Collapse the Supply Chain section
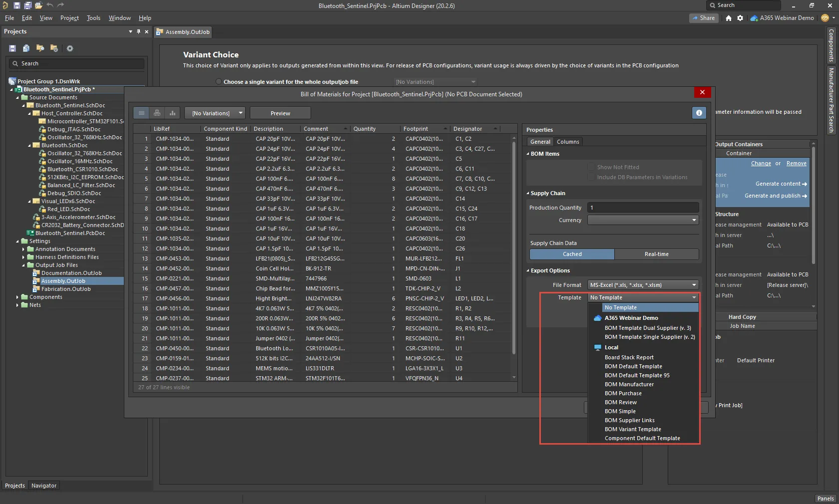Image resolution: width=839 pixels, height=504 pixels. pyautogui.click(x=528, y=193)
